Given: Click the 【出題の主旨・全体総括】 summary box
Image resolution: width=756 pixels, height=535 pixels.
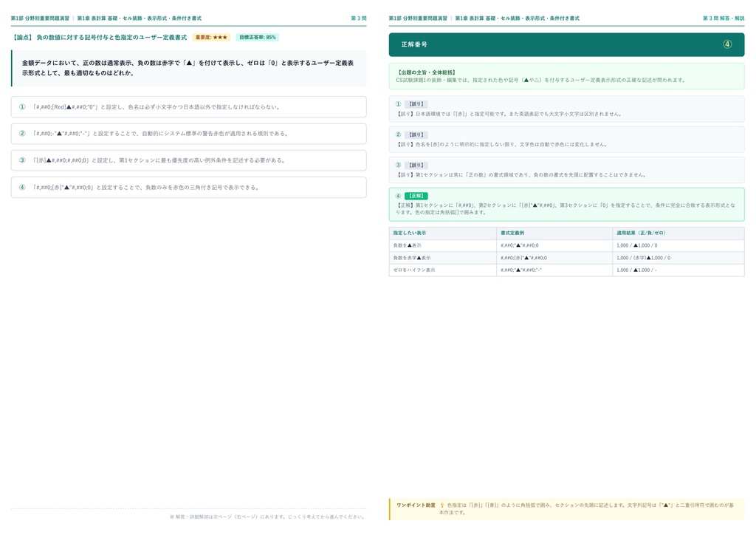Looking at the screenshot, I should 566,76.
